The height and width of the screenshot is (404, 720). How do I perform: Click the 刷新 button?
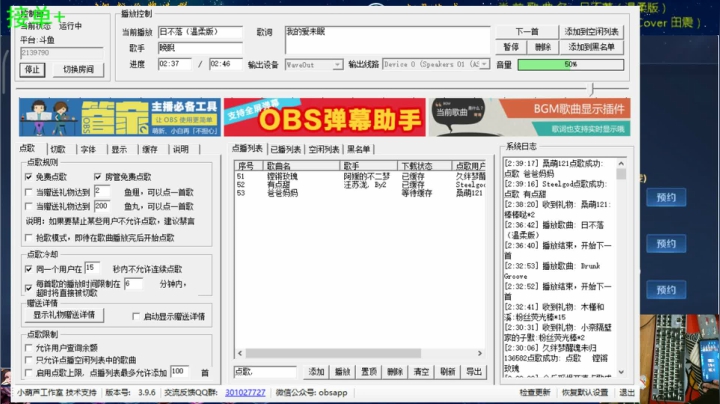pyautogui.click(x=448, y=372)
